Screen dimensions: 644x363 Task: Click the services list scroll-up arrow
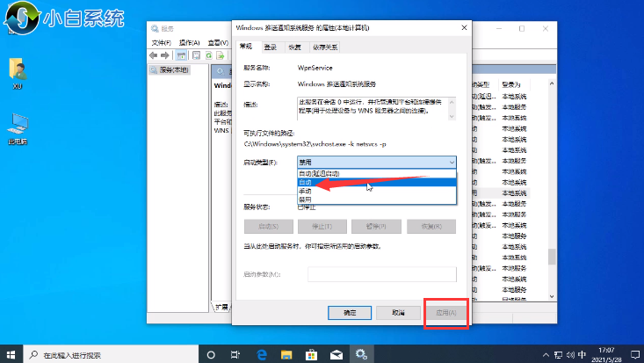552,83
